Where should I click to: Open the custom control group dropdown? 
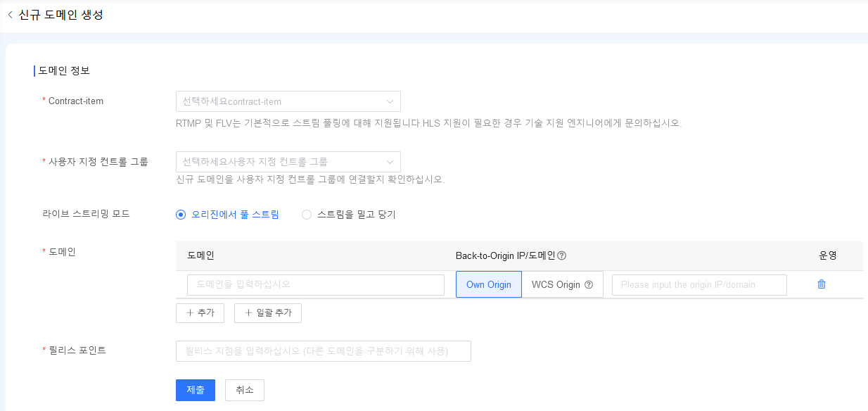(x=288, y=161)
